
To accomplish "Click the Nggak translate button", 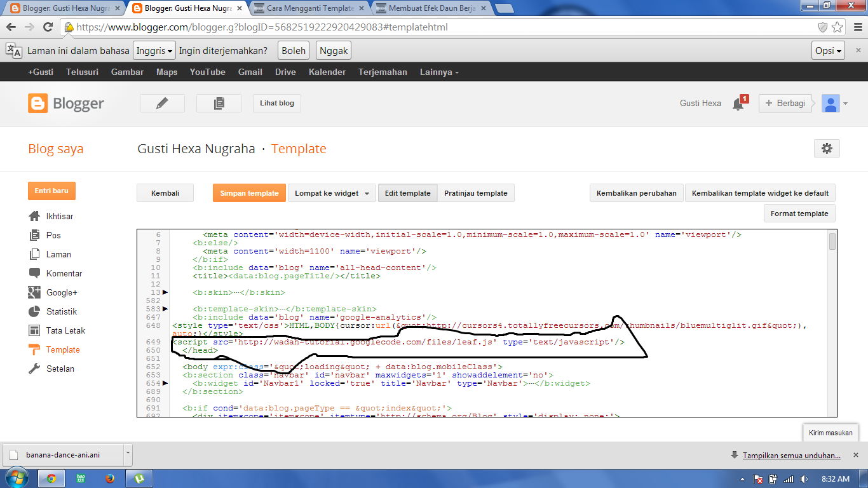I will (334, 51).
